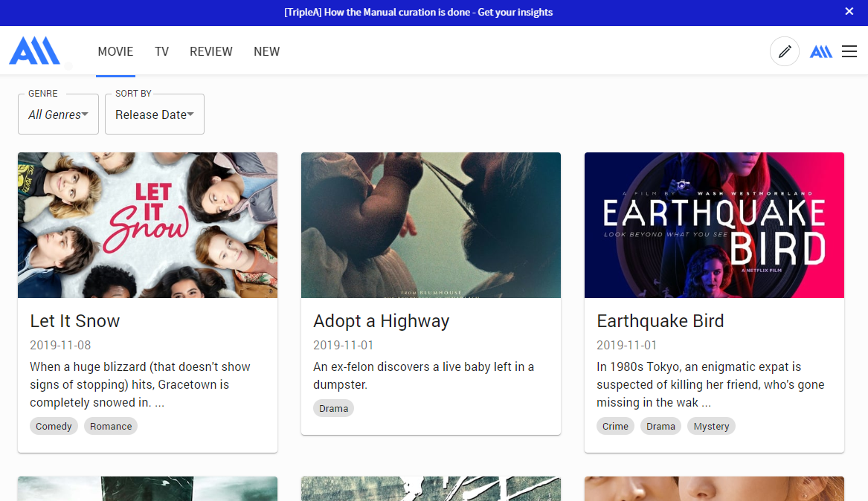Select the Crime genre chip

click(x=615, y=427)
